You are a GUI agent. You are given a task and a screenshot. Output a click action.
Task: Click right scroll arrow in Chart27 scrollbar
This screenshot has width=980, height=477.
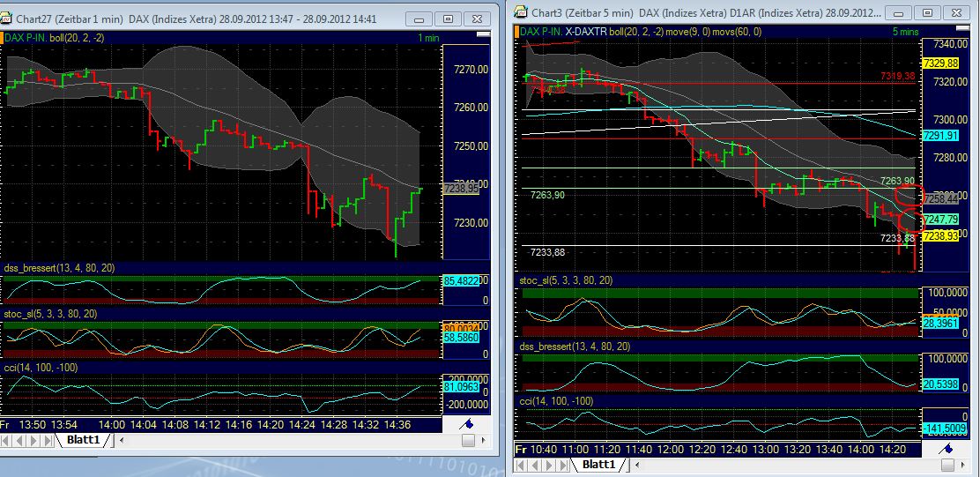coord(485,440)
